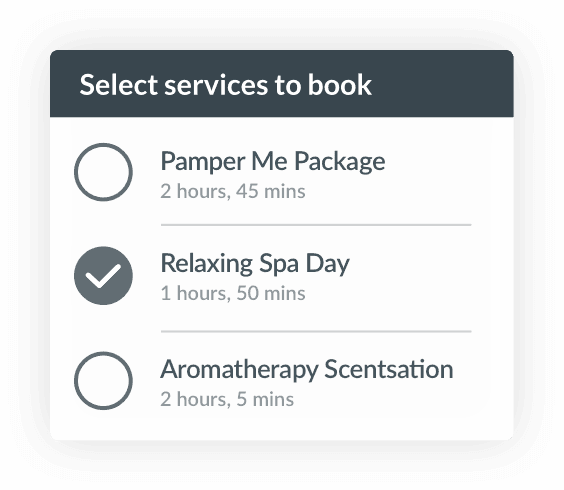Click the word "Spa" in second service
This screenshot has height=490, width=564.
279,265
